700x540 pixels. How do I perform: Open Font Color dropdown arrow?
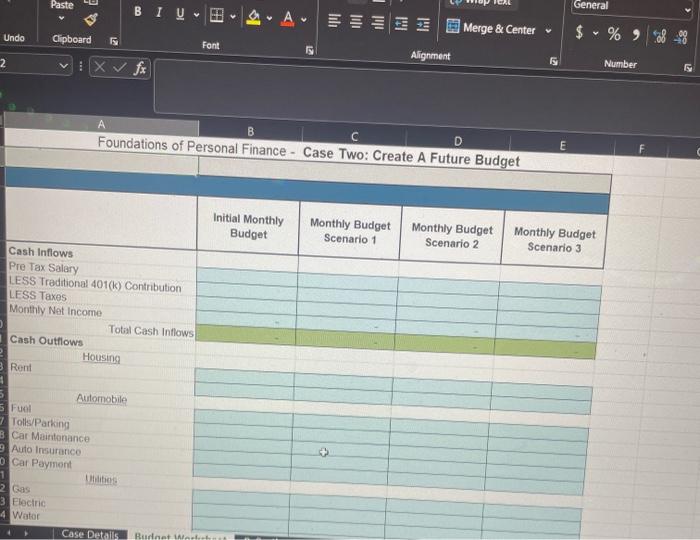[304, 20]
